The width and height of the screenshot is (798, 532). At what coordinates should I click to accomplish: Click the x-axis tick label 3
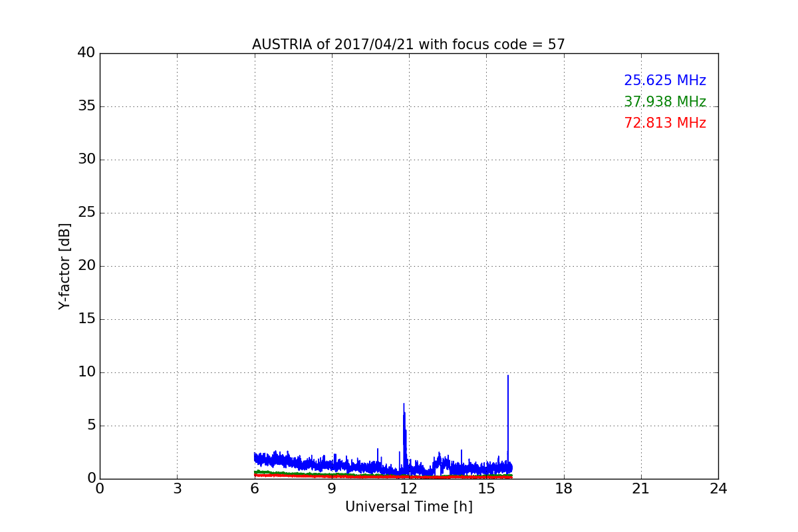[x=177, y=489]
